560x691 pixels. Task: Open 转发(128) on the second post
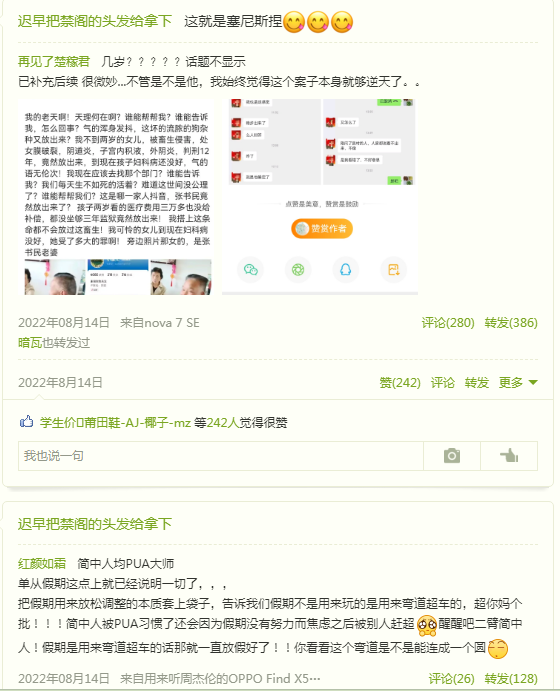(x=511, y=679)
